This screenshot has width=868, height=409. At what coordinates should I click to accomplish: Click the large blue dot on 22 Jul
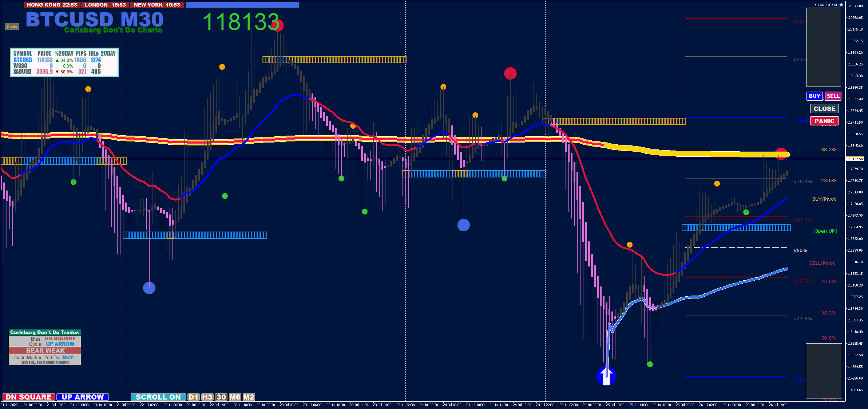click(x=149, y=288)
